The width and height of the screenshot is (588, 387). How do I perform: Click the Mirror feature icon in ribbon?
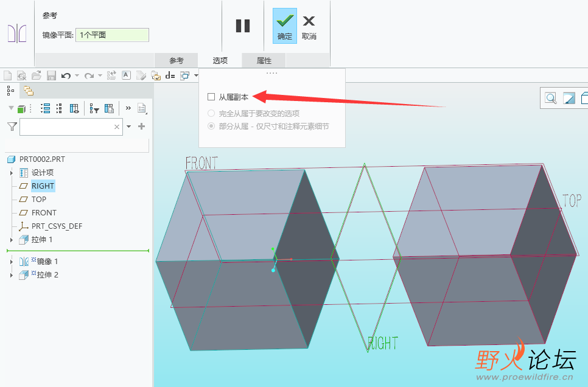click(x=17, y=33)
